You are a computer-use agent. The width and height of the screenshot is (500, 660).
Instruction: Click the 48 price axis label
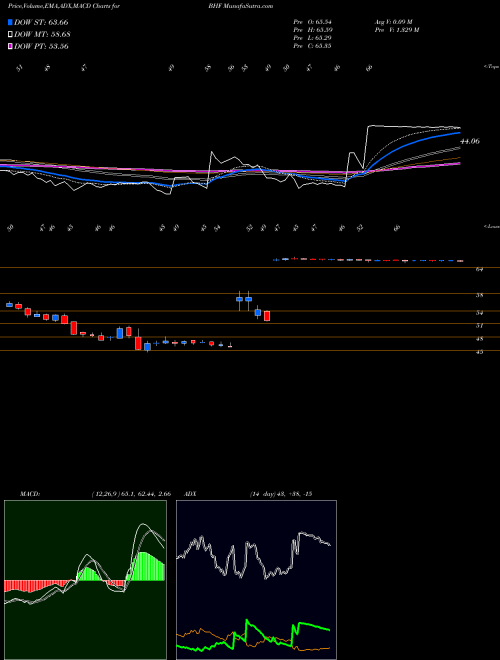479,339
